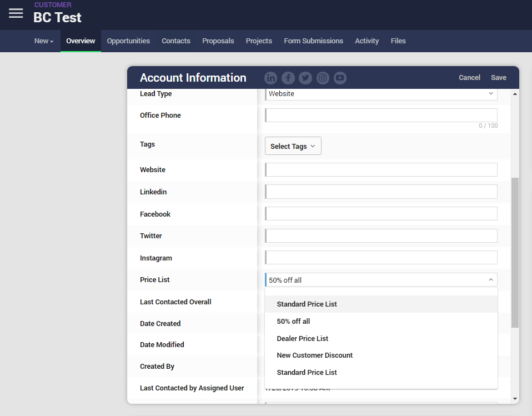Screen dimensions: 532x416
Task: Switch to the Overview tab
Action: point(81,41)
